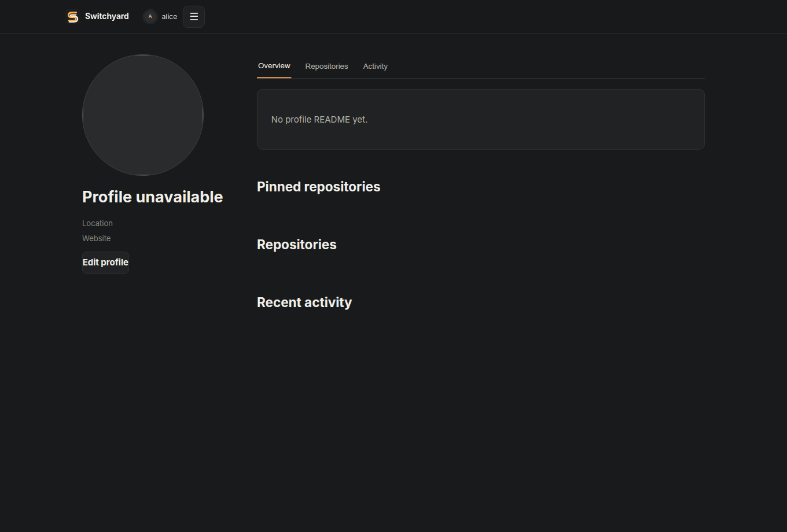
Task: Click the "Website" label
Action: click(x=96, y=238)
